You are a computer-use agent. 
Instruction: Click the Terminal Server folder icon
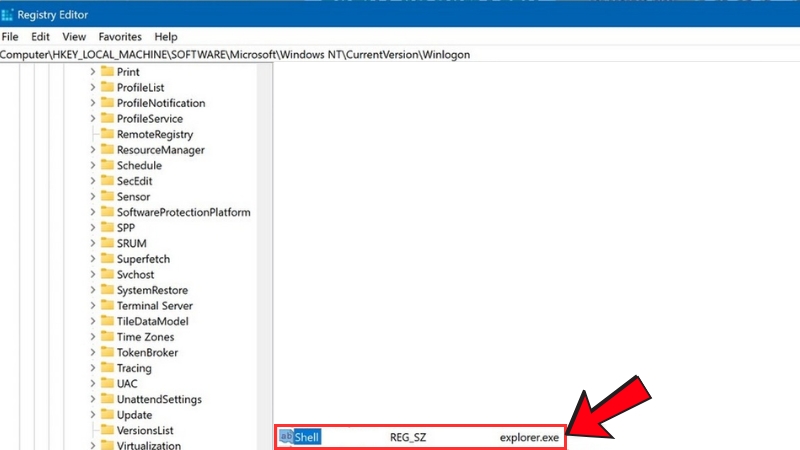[x=107, y=305]
